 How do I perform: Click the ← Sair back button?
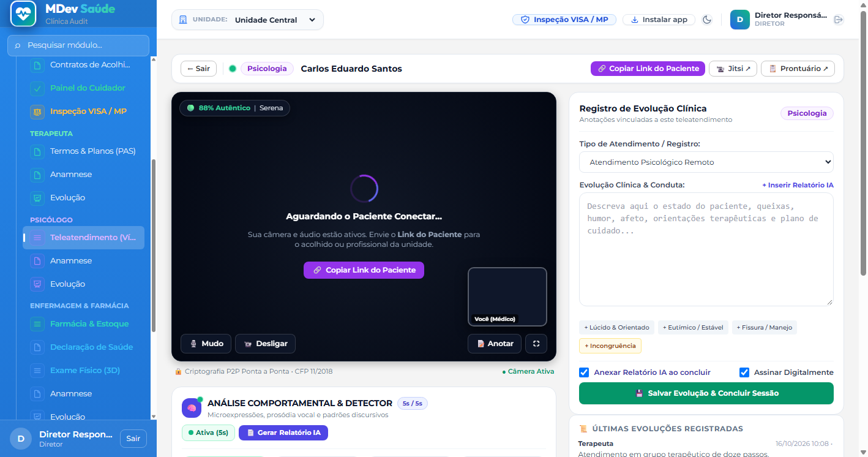(x=198, y=69)
